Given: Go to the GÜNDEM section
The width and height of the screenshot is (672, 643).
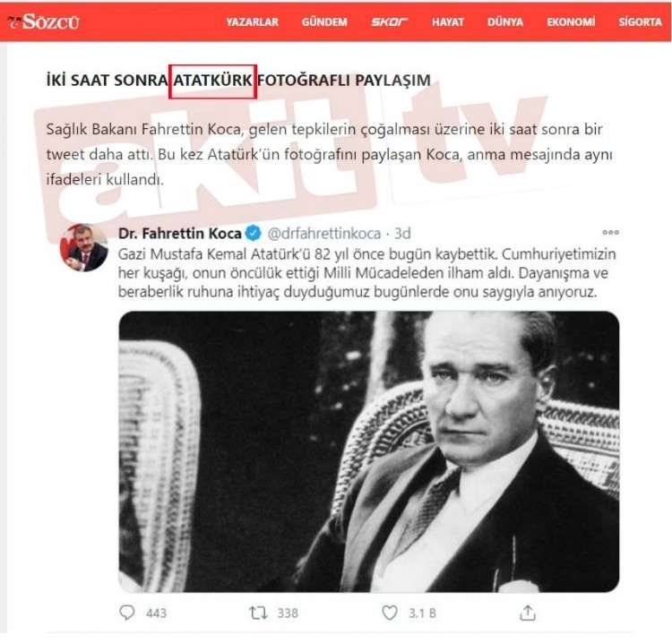Looking at the screenshot, I should click(x=324, y=22).
